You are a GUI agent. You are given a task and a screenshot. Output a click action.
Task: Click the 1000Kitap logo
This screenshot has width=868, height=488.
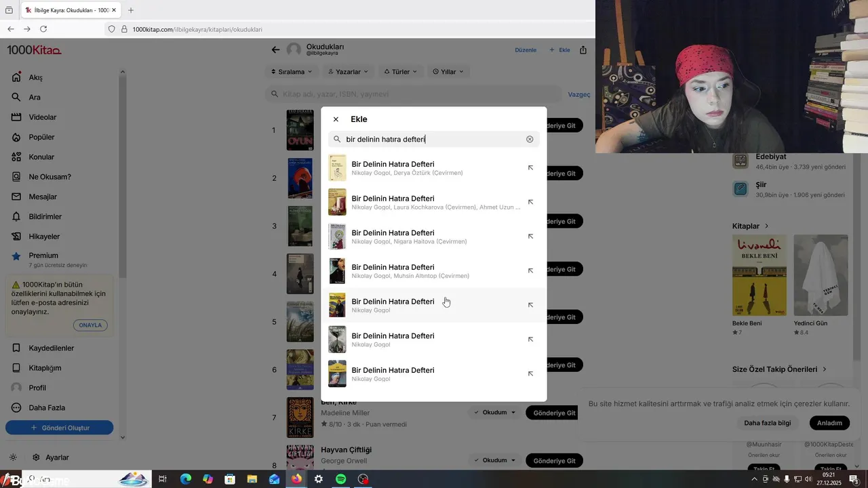coord(34,50)
